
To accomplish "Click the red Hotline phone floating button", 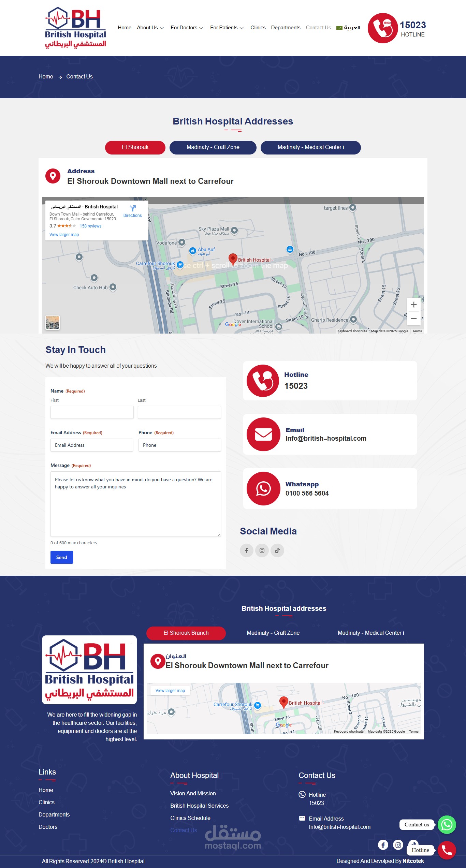I will point(447,850).
